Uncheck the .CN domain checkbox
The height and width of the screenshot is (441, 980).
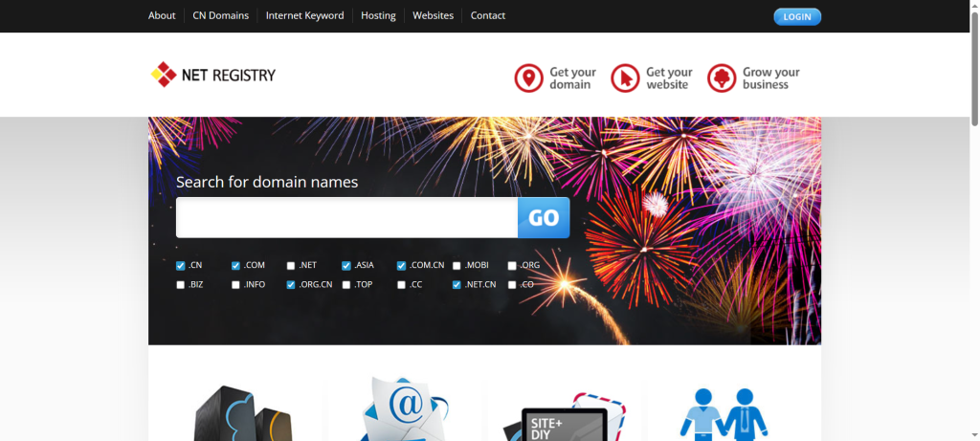(x=181, y=266)
